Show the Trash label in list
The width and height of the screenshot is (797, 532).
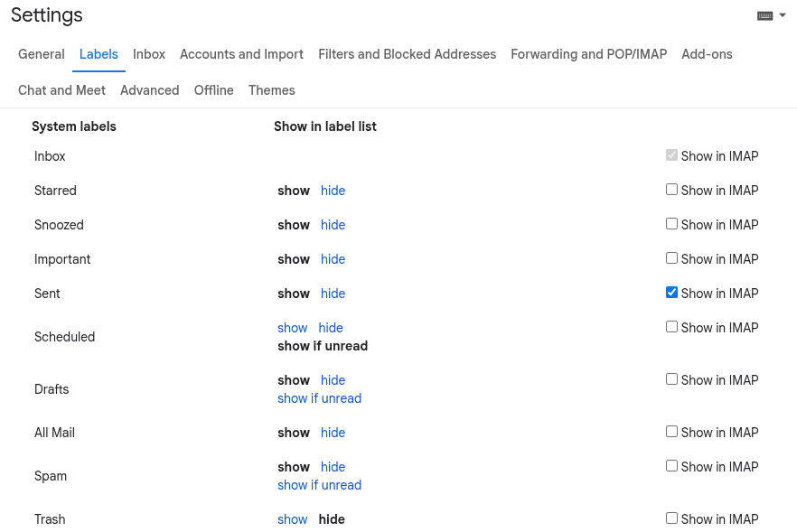tap(292, 519)
